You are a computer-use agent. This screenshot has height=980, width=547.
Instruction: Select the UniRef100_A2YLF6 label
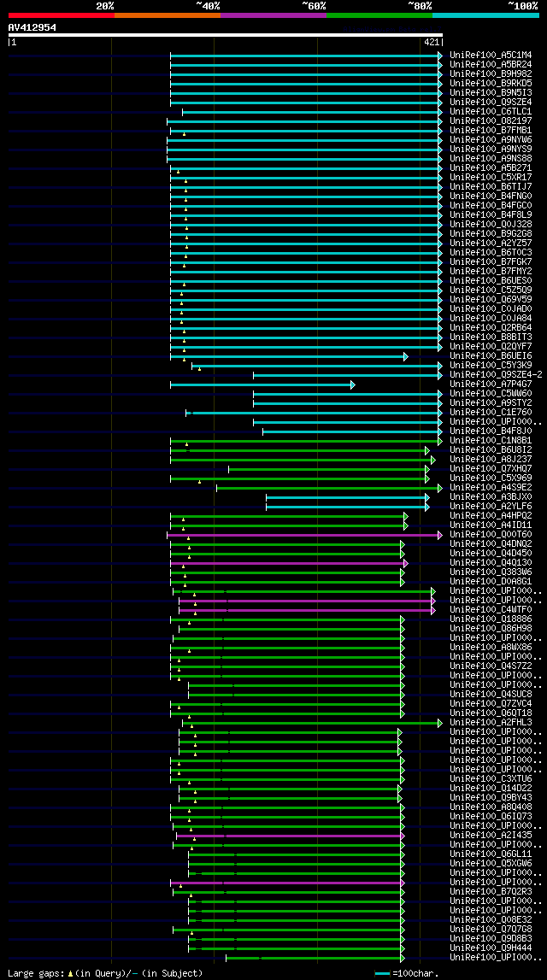click(491, 506)
